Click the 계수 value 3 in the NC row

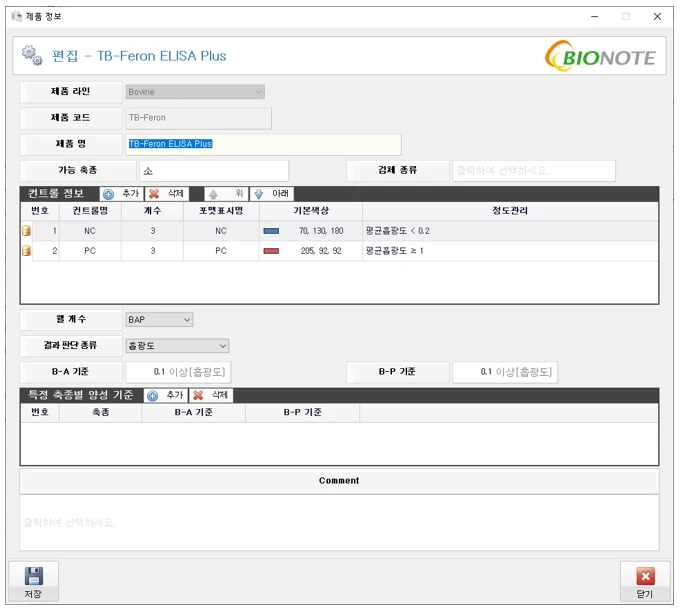[152, 231]
